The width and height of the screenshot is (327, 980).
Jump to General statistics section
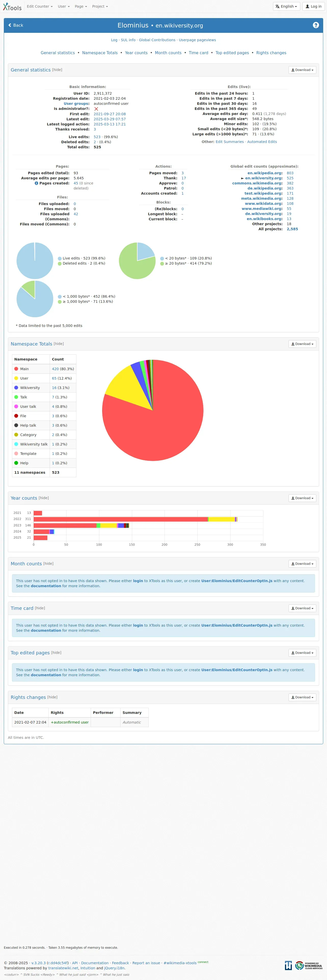tap(58, 53)
